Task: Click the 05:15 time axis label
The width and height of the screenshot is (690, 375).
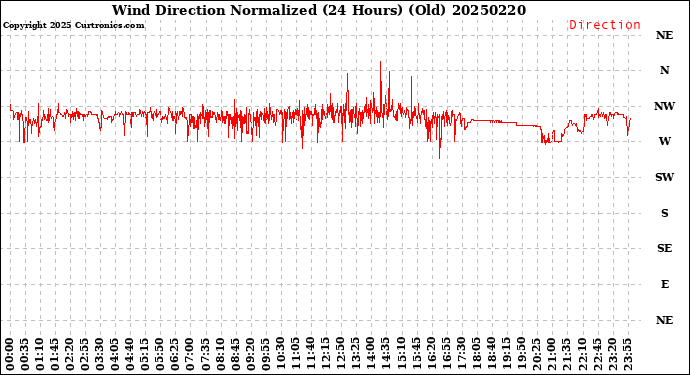Action: [x=145, y=355]
